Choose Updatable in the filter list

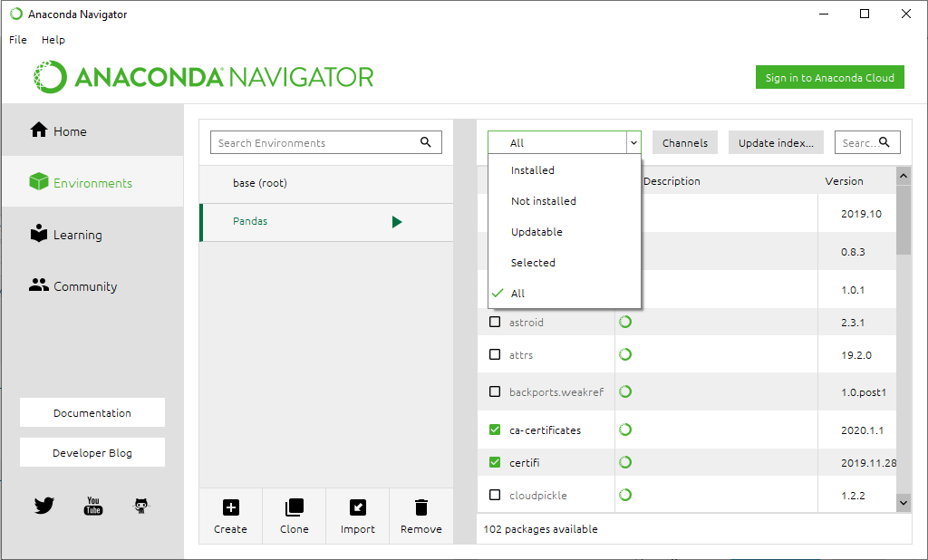(565, 231)
